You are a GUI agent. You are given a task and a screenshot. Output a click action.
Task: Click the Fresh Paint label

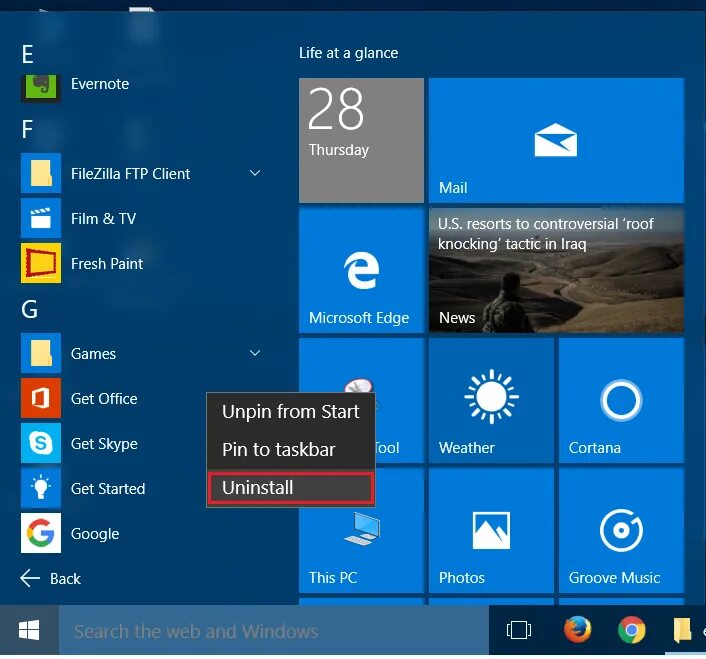107,264
